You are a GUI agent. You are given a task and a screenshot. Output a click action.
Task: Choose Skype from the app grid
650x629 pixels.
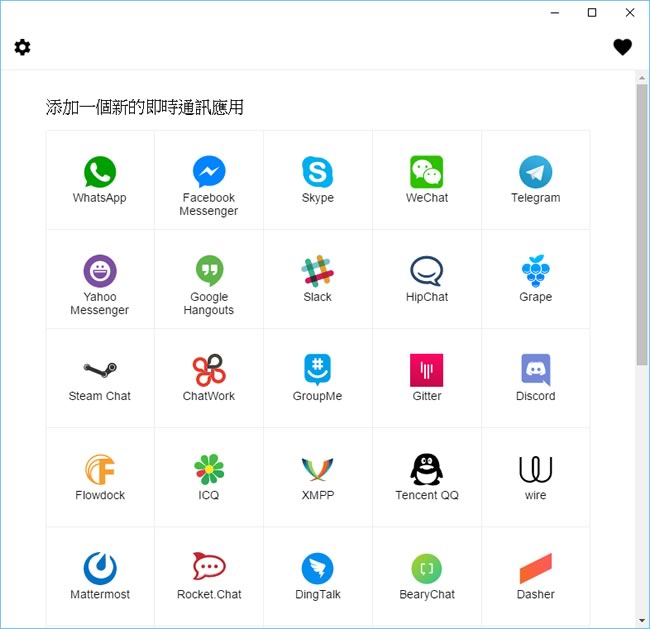click(318, 180)
